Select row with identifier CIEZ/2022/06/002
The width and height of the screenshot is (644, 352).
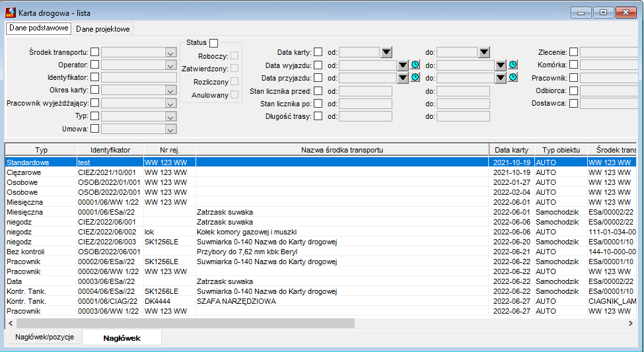320,232
